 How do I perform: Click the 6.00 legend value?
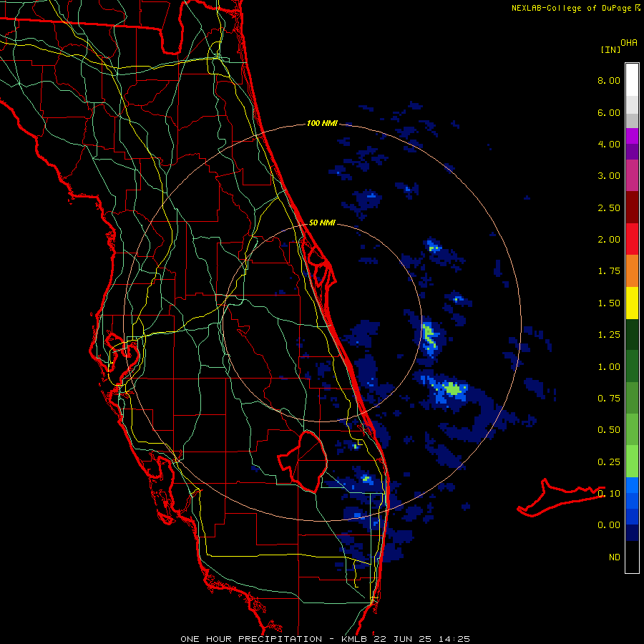[609, 112]
